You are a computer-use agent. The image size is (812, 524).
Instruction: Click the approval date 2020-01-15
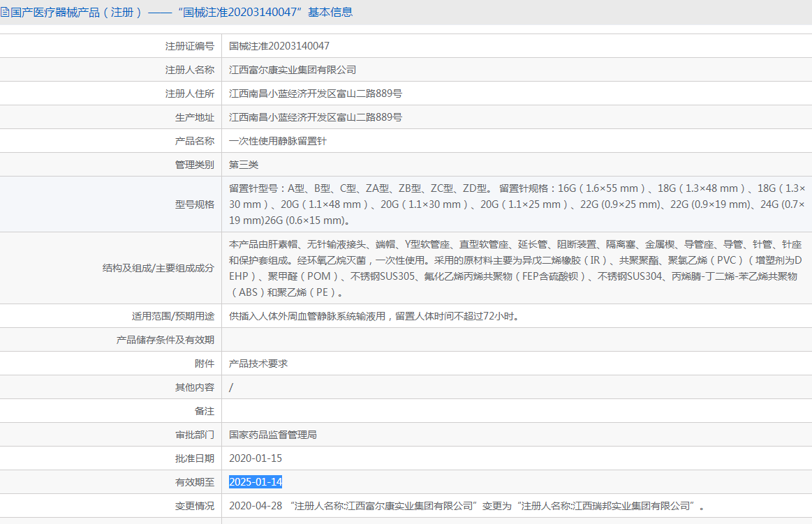point(256,458)
